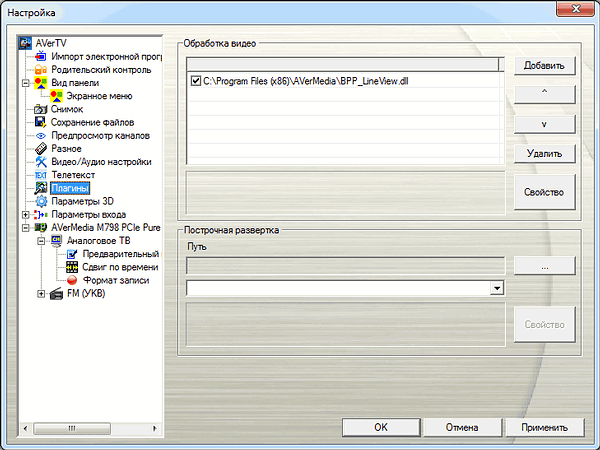Viewport: 600px width, 450px height.
Task: Open Экранное меню settings page
Action: (x=99, y=96)
